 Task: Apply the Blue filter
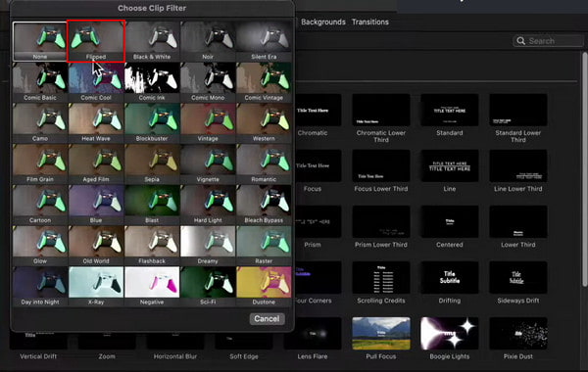(96, 205)
